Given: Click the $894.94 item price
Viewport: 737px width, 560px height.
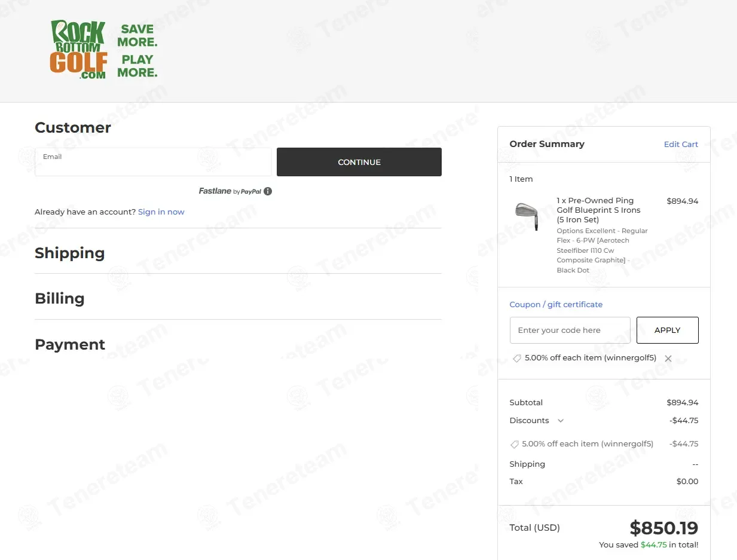Looking at the screenshot, I should tap(683, 201).
